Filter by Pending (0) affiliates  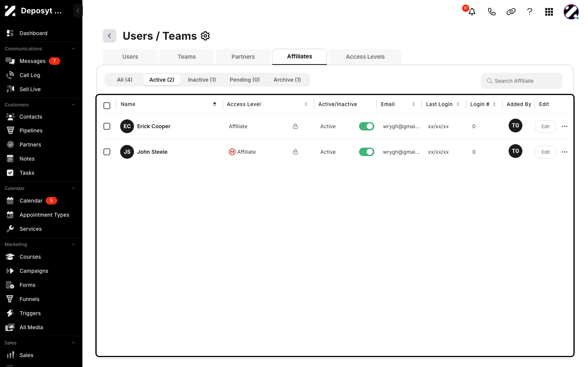245,80
